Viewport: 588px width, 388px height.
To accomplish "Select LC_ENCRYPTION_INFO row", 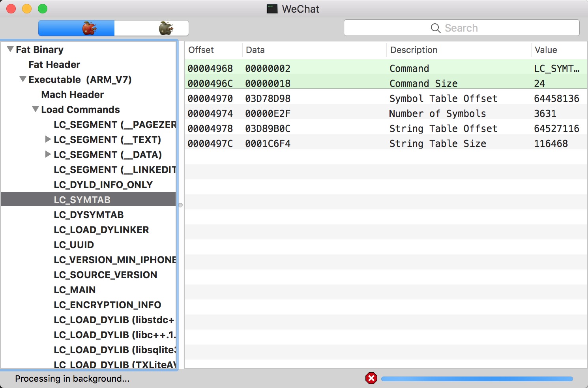I will click(x=88, y=305).
